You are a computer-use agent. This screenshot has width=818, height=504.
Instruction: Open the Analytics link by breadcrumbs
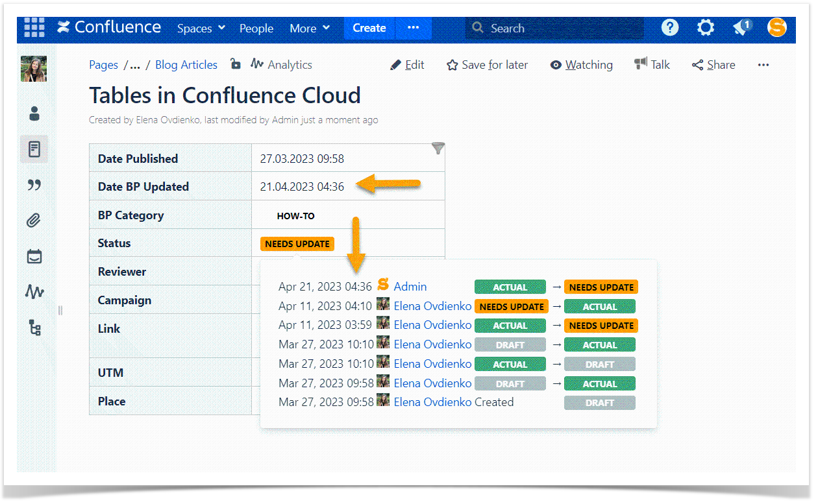(282, 64)
